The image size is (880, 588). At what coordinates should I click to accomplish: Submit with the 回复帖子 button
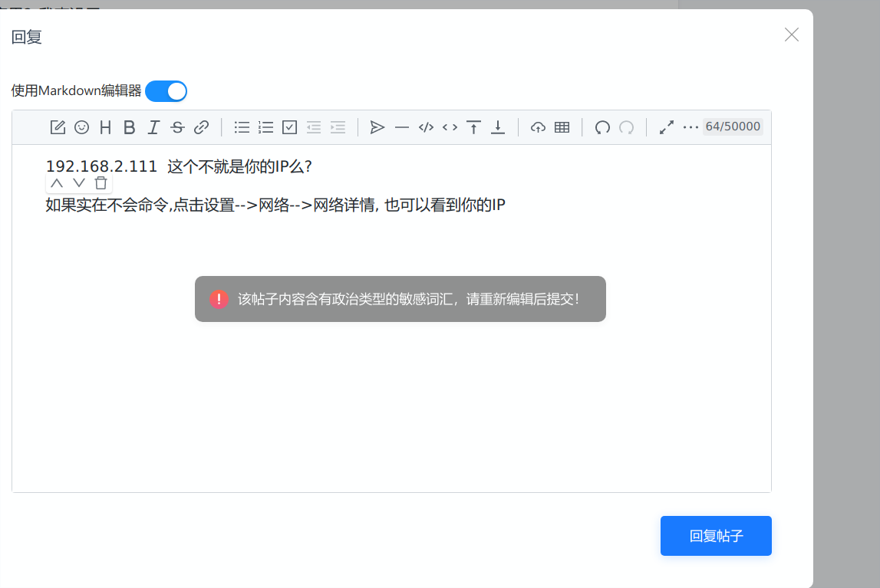click(716, 536)
